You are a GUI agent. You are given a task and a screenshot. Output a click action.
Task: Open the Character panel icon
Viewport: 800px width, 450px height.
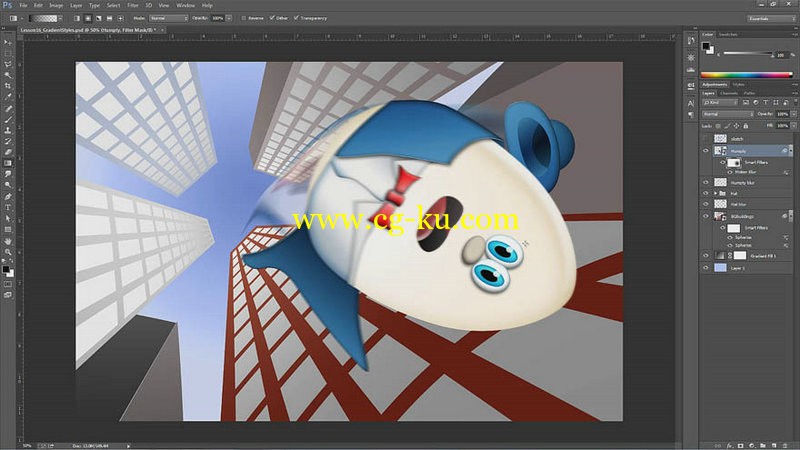(691, 103)
